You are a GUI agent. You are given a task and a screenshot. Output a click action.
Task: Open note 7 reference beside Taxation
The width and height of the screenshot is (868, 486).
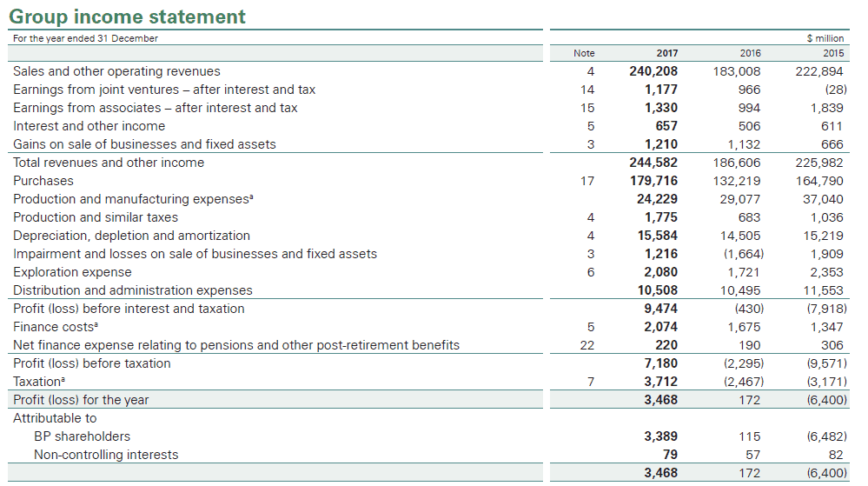591,382
